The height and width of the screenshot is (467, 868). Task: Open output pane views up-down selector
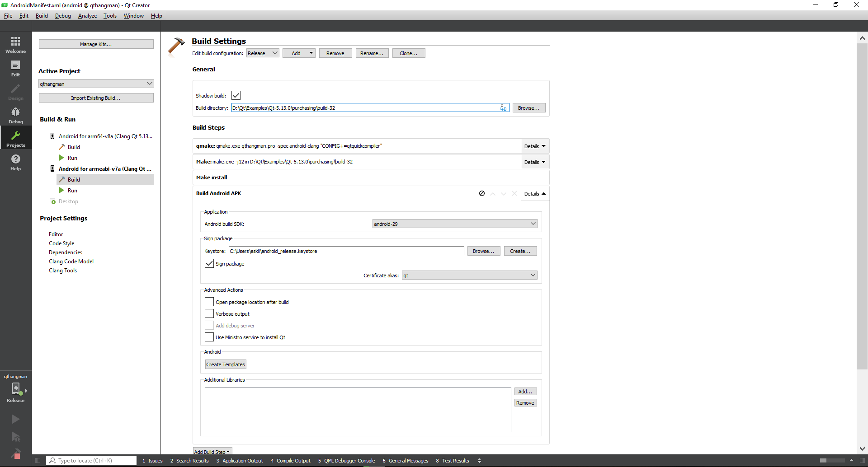click(x=479, y=461)
